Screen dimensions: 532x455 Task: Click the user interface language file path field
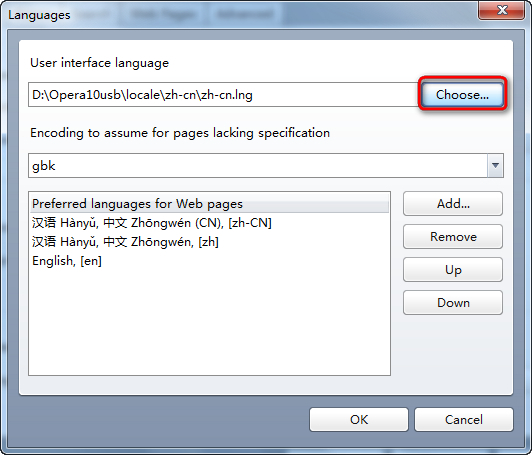tap(224, 94)
